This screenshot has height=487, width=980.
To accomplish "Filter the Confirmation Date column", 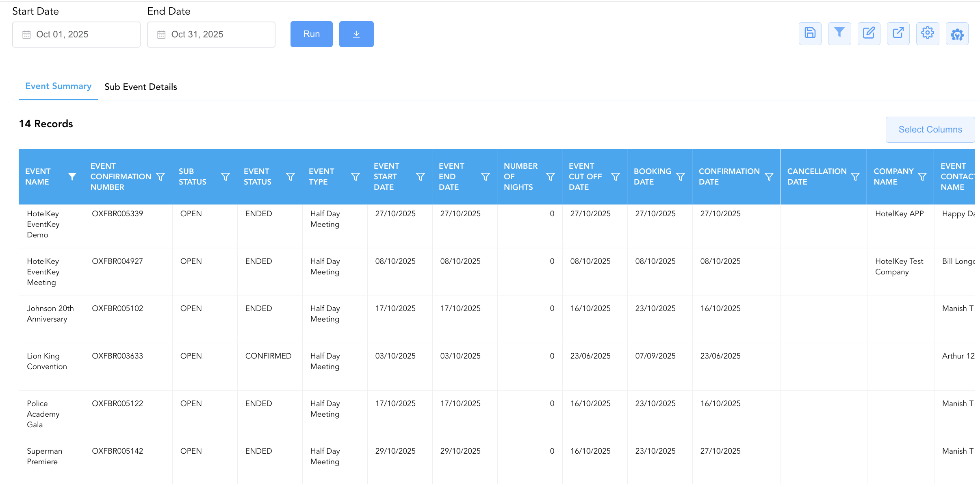I will 769,176.
